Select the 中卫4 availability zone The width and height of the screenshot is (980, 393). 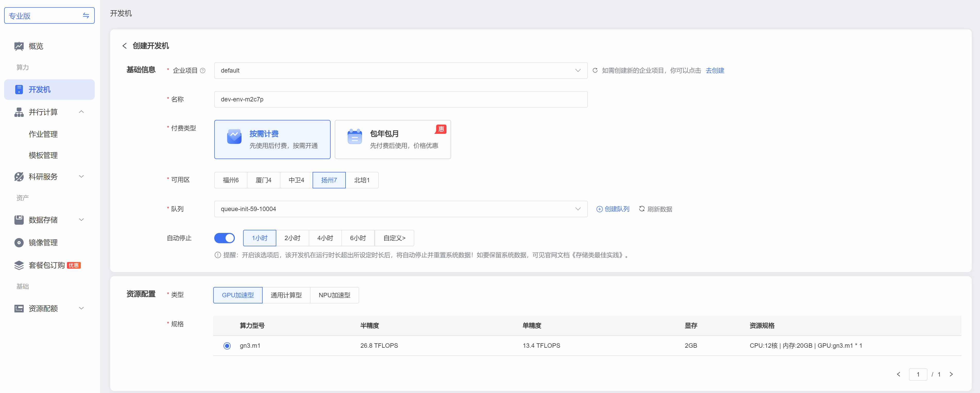pos(296,180)
